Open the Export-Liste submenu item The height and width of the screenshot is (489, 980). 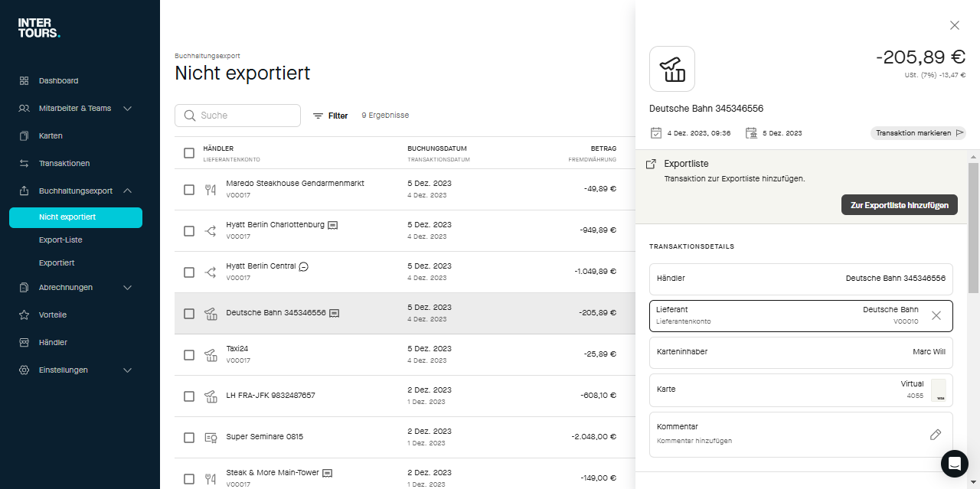point(60,240)
